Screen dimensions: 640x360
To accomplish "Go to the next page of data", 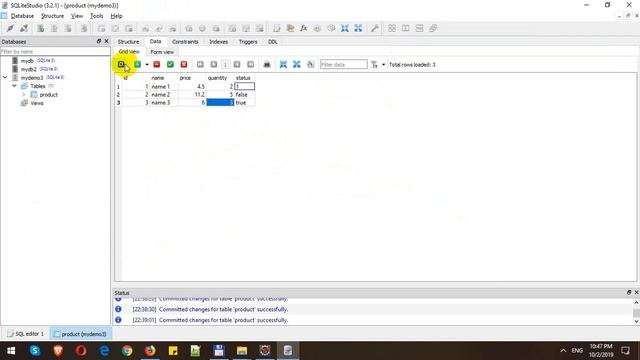I will pyautogui.click(x=237, y=64).
